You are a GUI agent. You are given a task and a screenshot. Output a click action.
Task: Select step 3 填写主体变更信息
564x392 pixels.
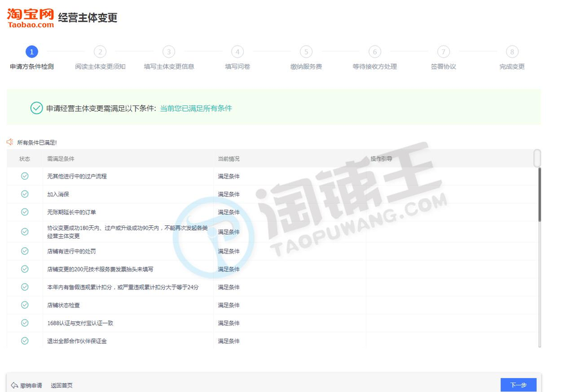coord(169,52)
